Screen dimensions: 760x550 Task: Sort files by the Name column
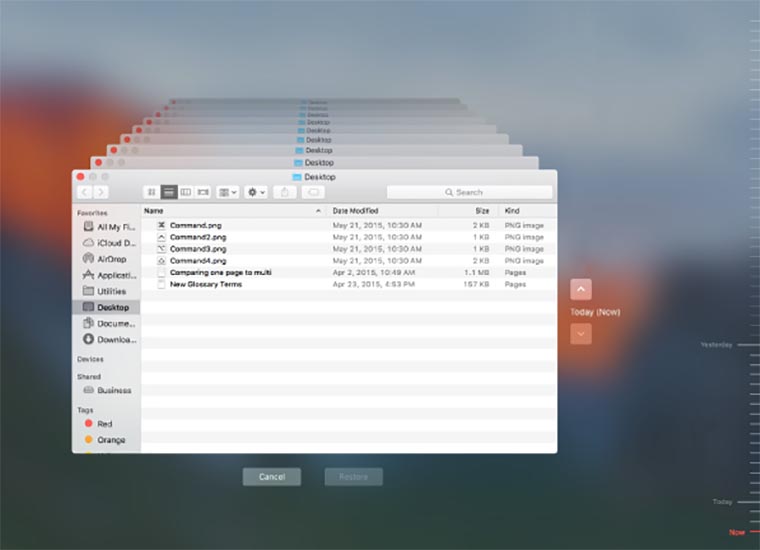coord(234,211)
